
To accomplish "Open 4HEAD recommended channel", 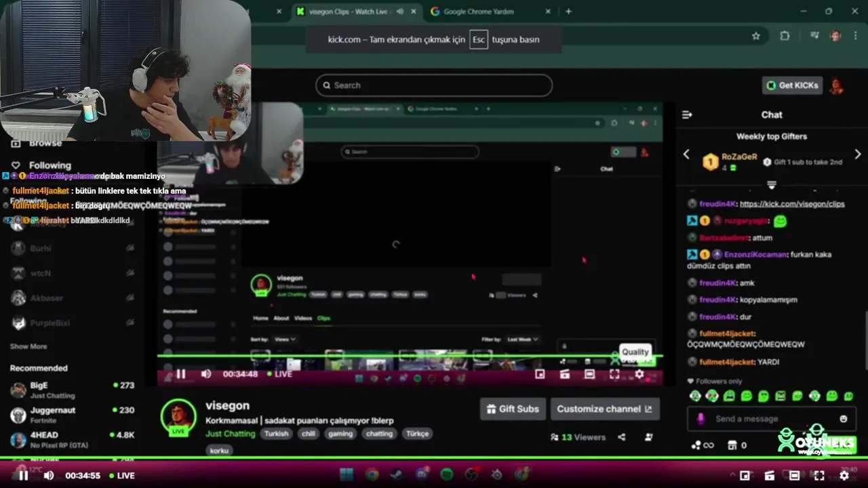I will [x=73, y=439].
